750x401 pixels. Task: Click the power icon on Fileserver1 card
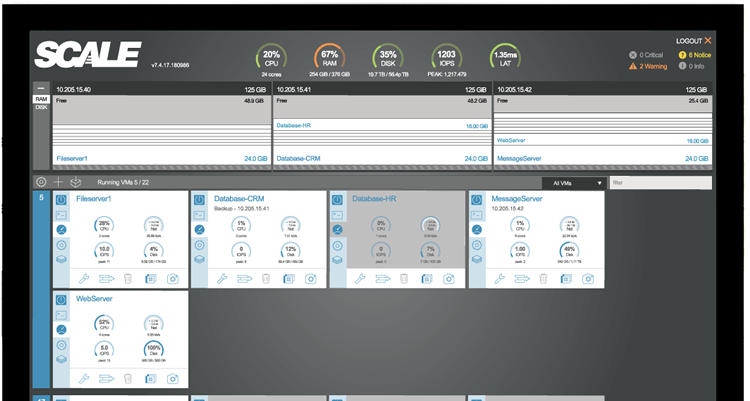pyautogui.click(x=61, y=200)
